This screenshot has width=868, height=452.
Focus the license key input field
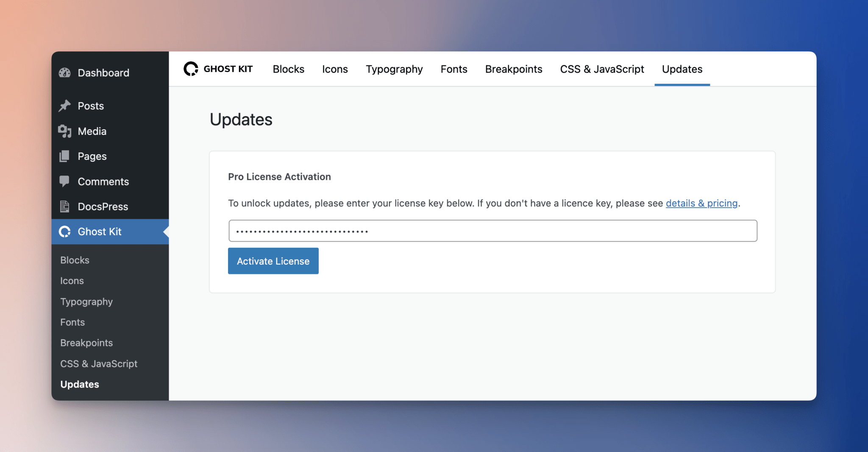492,231
